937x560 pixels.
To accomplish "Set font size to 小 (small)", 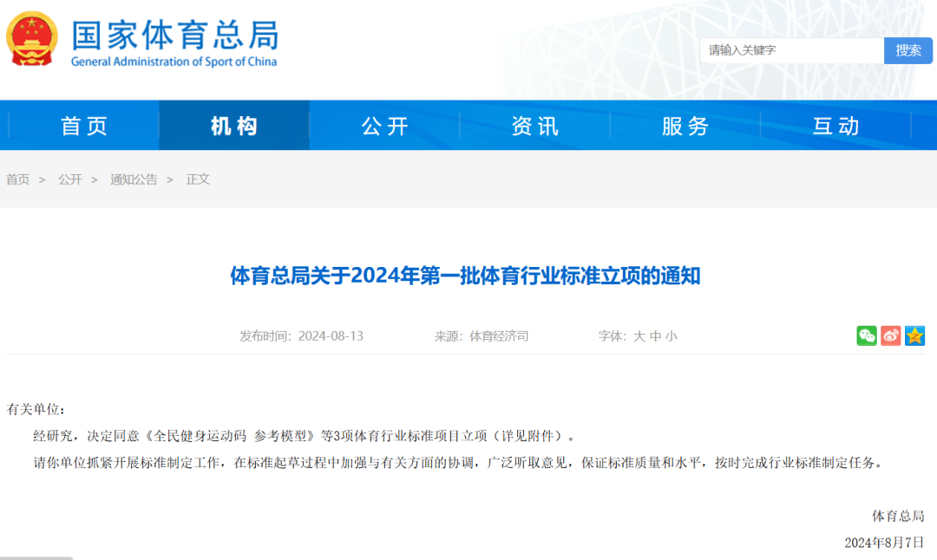I will point(671,336).
